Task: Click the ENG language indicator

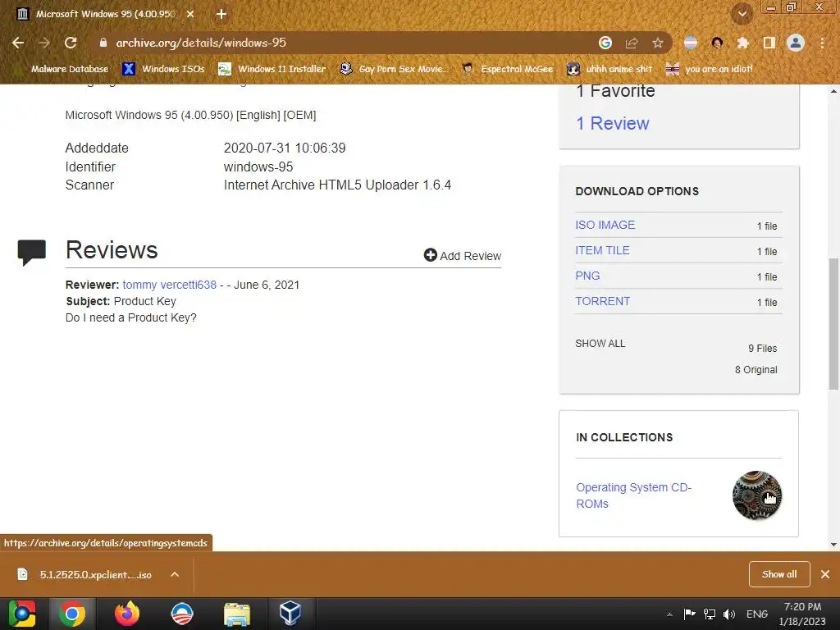Action: pos(757,614)
